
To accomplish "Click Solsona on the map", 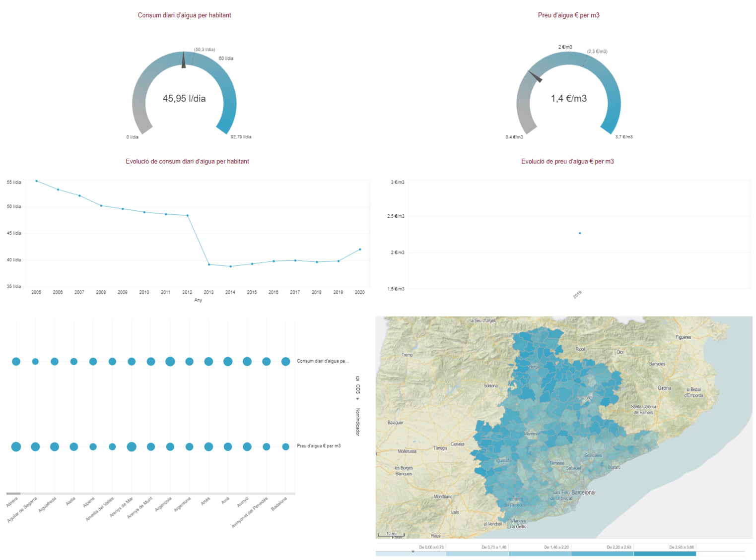I will (x=490, y=385).
